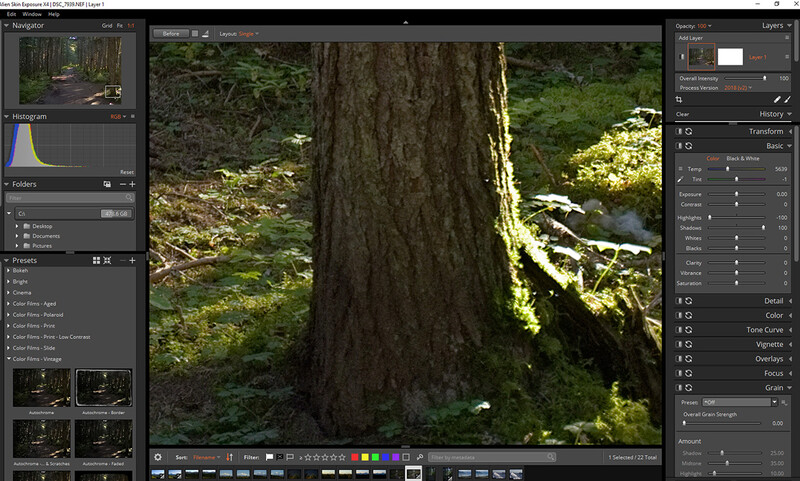The image size is (800, 481).
Task: Switch presets to grid view icon
Action: pos(96,260)
